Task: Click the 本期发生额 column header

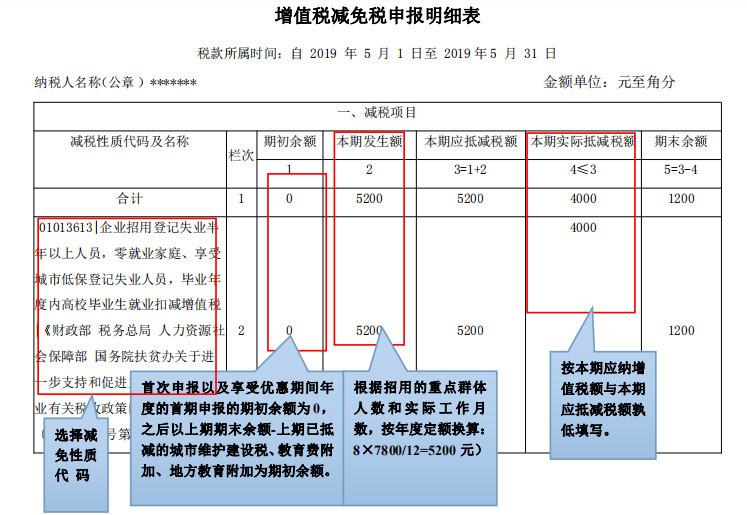Action: tap(369, 141)
